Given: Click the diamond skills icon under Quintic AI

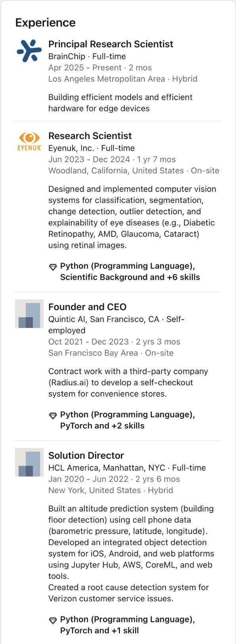Looking at the screenshot, I should [x=53, y=416].
